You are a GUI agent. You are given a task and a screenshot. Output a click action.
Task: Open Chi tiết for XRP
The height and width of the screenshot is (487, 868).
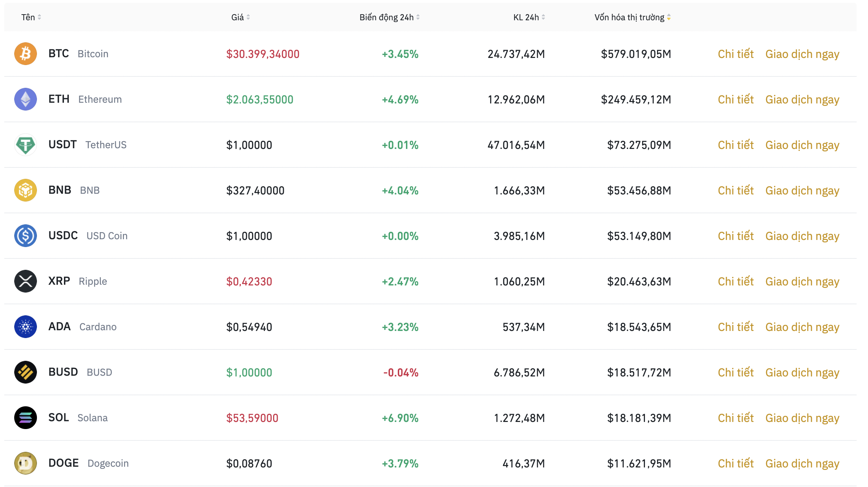736,281
